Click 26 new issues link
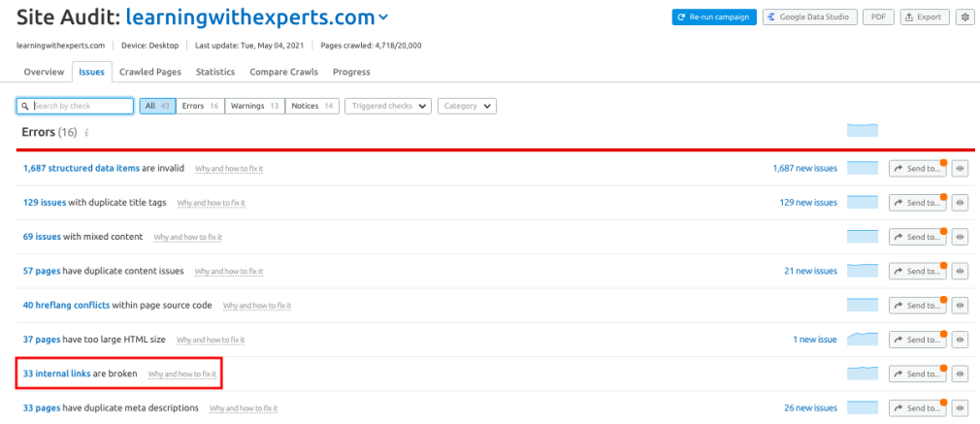 (x=810, y=408)
